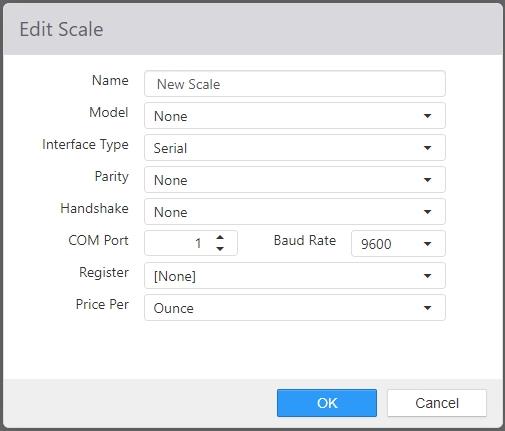Expand the Parity dropdown
Screen dimensions: 505x431
[295, 180]
